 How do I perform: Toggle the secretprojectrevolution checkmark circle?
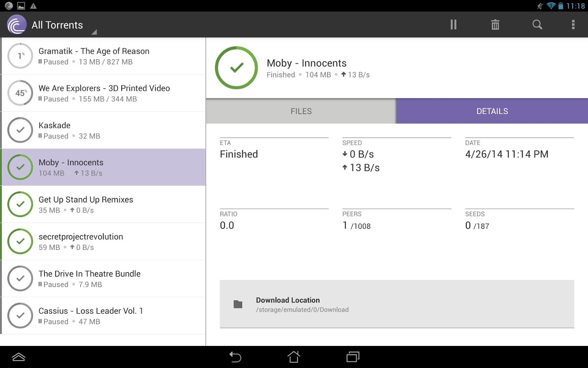click(x=20, y=242)
